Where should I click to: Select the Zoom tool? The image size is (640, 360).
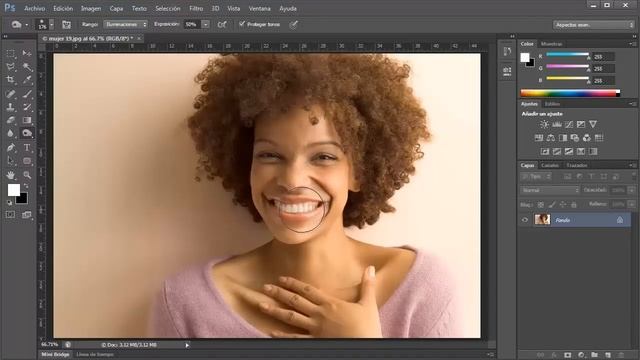coord(27,175)
